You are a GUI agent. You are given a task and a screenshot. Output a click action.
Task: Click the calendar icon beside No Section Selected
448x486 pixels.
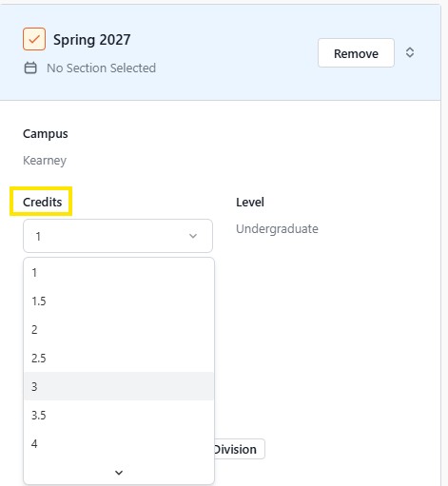tap(30, 68)
